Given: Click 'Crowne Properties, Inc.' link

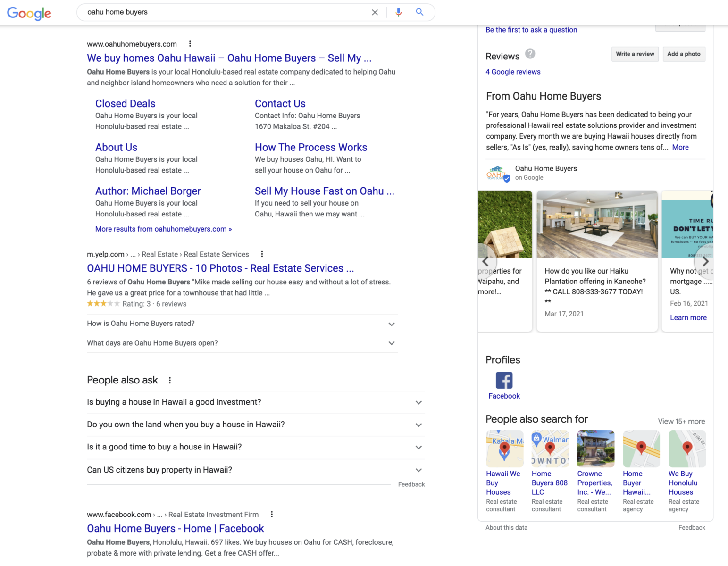Looking at the screenshot, I should point(594,483).
